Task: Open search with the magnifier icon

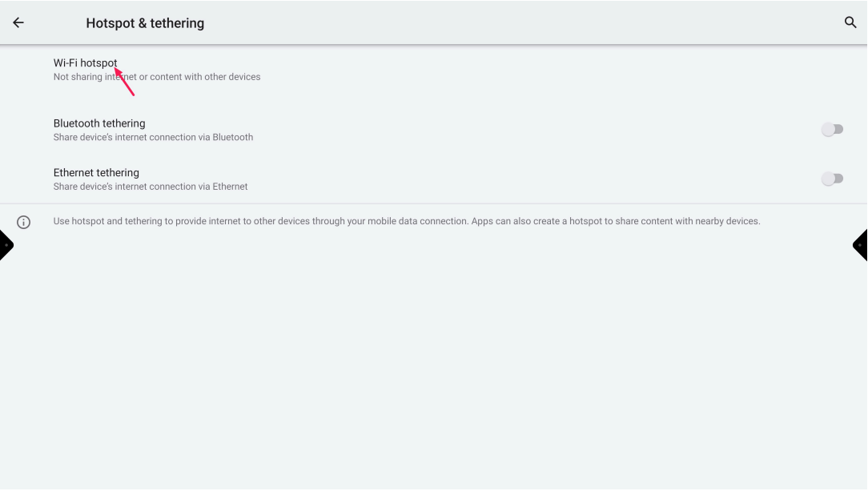Action: (x=850, y=23)
